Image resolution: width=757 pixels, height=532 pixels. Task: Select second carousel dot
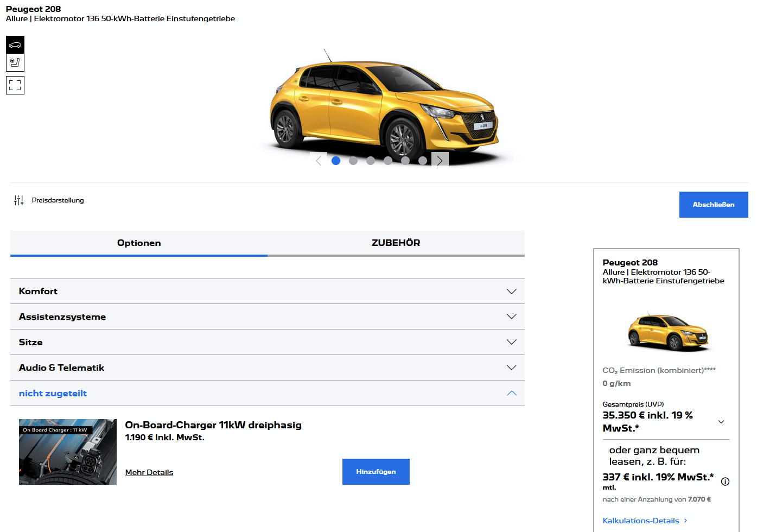coord(353,161)
